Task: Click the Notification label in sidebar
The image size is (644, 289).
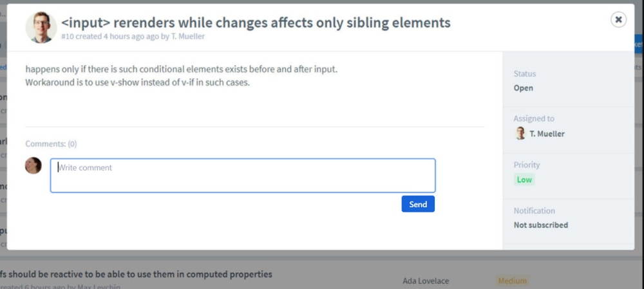Action: (534, 210)
